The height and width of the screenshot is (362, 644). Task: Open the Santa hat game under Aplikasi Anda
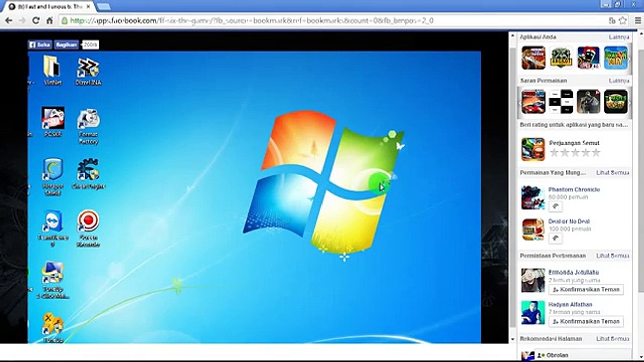tap(588, 57)
